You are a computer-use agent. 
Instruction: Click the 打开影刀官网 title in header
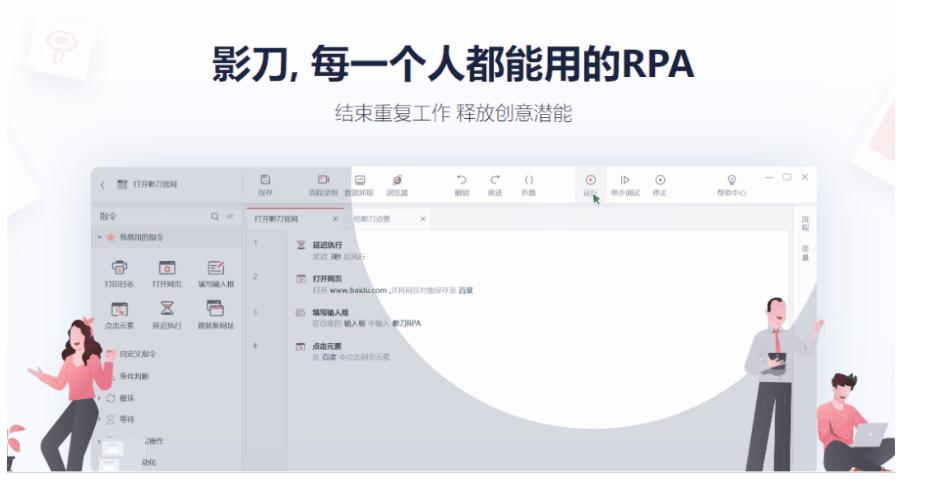pyautogui.click(x=155, y=185)
